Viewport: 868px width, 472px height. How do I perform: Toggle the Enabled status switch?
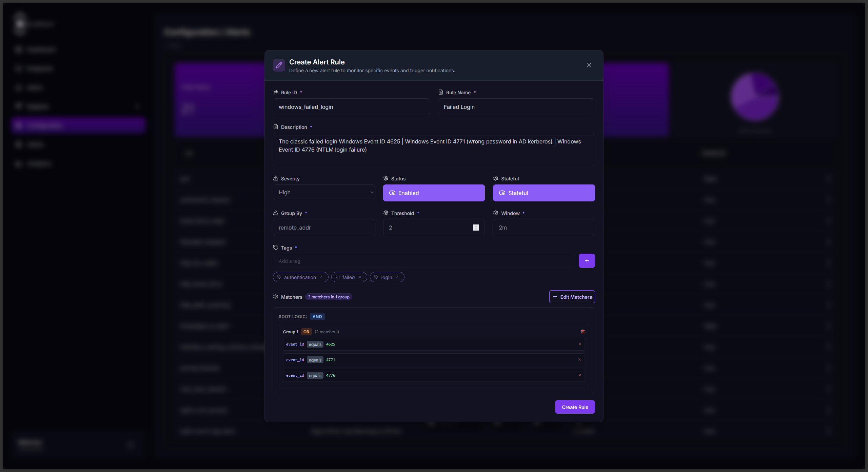(x=434, y=193)
